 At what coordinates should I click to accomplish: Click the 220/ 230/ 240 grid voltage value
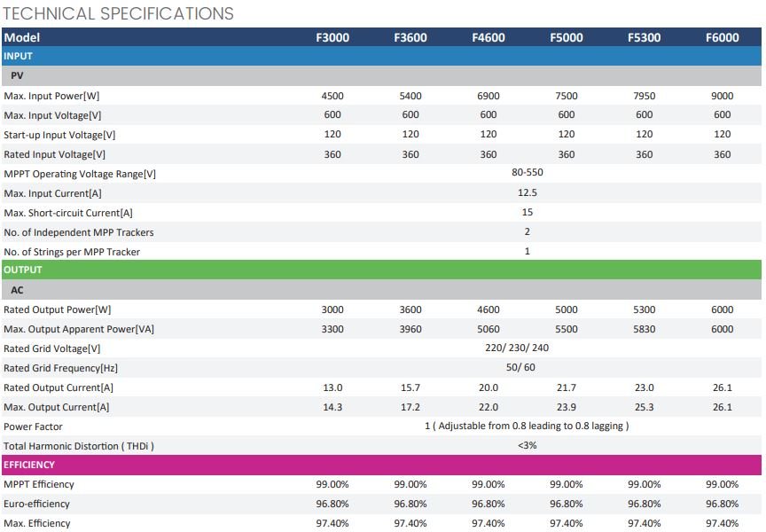point(527,348)
